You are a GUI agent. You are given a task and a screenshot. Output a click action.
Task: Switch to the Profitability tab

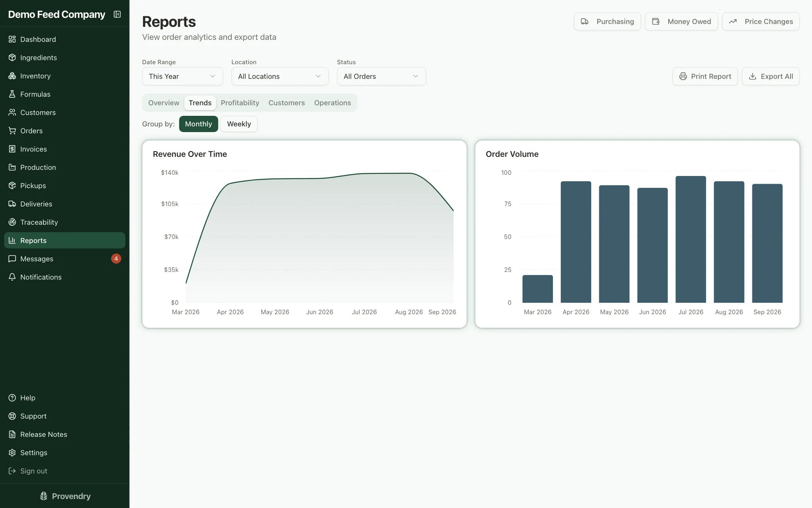click(240, 103)
